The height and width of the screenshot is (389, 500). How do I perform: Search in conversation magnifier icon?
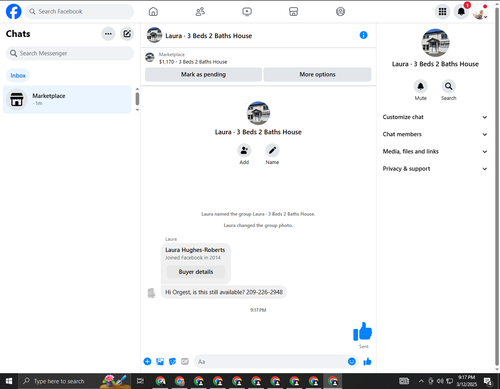point(449,86)
